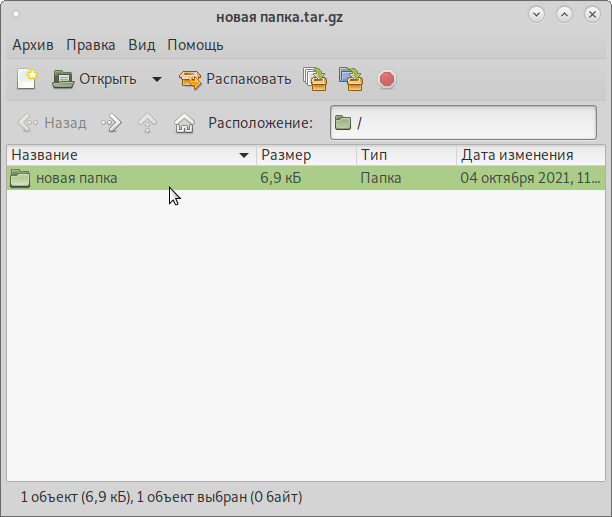The height and width of the screenshot is (517, 612).
Task: Click the forward navigation arrow icon
Action: click(x=112, y=123)
